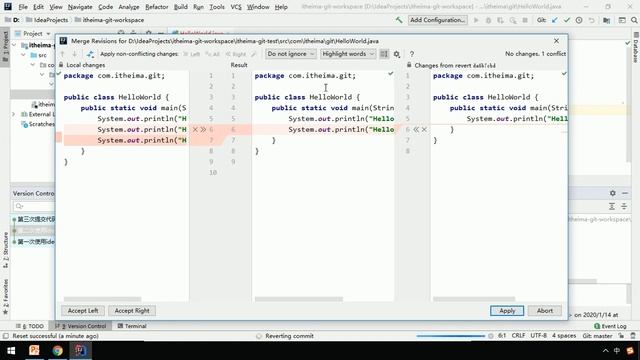Click the Stop square icon in toolbar
Screen dimensions: 640x360
click(525, 20)
